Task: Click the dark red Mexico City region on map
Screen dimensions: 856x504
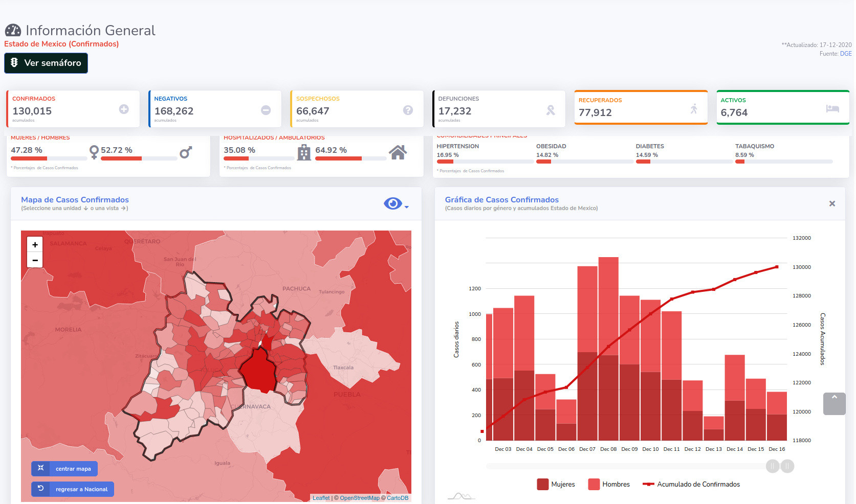Action: click(x=258, y=369)
